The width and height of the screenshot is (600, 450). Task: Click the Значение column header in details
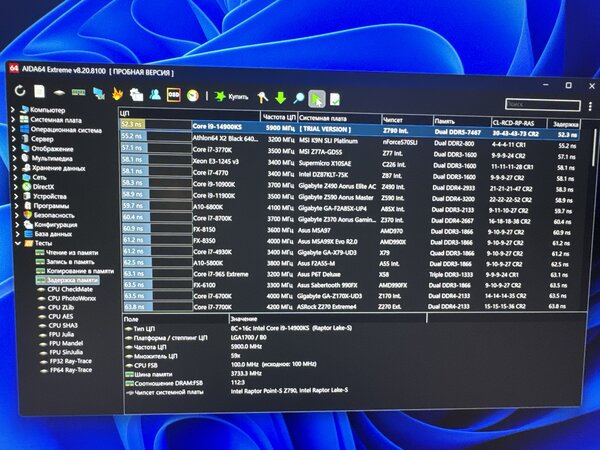327,319
